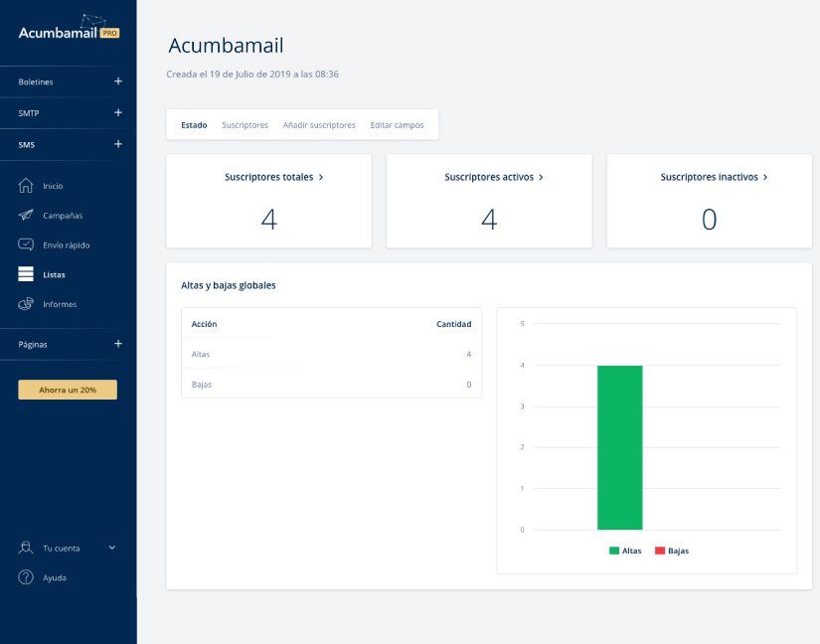Switch to the Suscriptores tab
This screenshot has height=644, width=820.
point(245,125)
